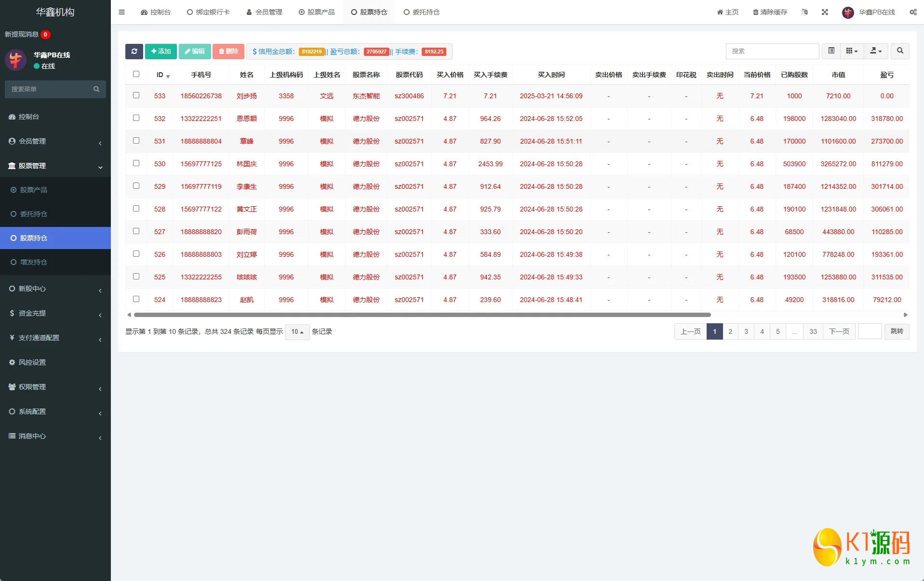Viewport: 924px width, 581px height.
Task: Check the row with ID 533
Action: 136,95
